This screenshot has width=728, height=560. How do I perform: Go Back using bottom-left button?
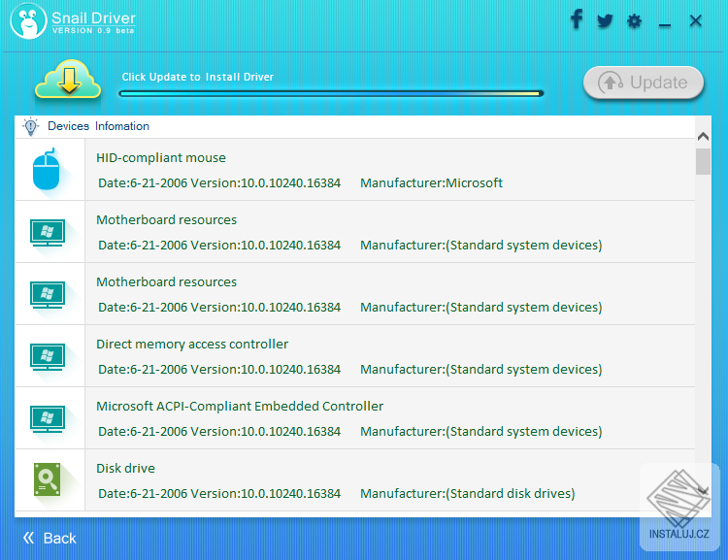pyautogui.click(x=50, y=539)
